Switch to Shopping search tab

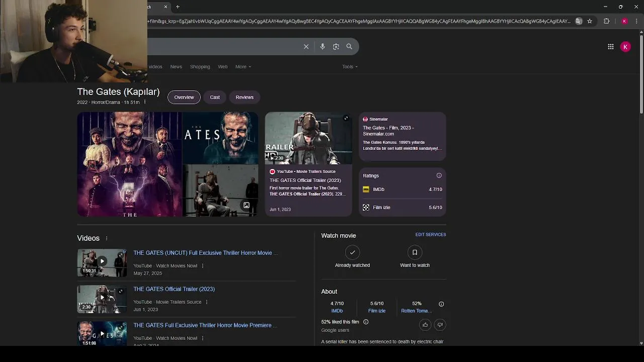pyautogui.click(x=200, y=67)
